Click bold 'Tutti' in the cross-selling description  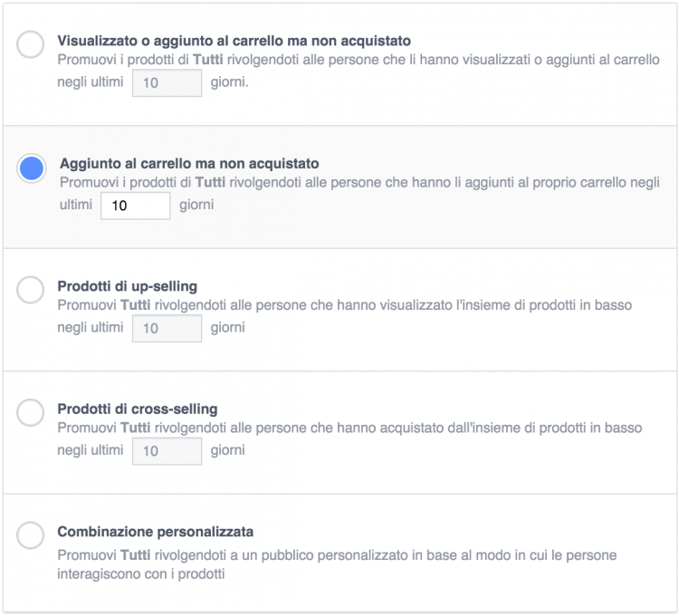135,428
